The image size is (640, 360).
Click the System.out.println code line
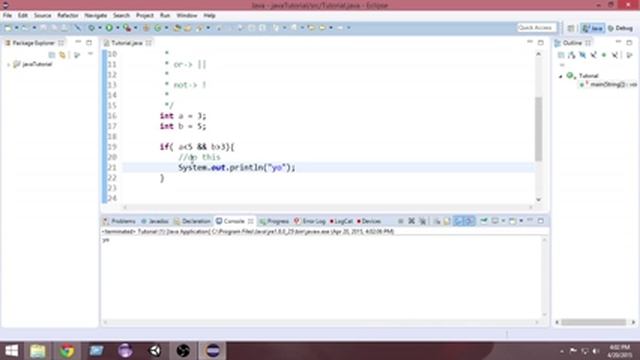(x=237, y=167)
